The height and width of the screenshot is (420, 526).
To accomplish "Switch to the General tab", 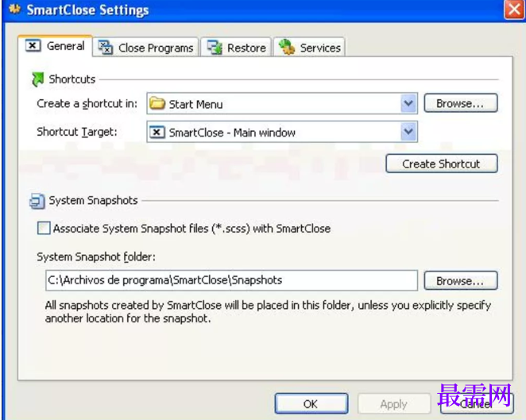I will 56,46.
